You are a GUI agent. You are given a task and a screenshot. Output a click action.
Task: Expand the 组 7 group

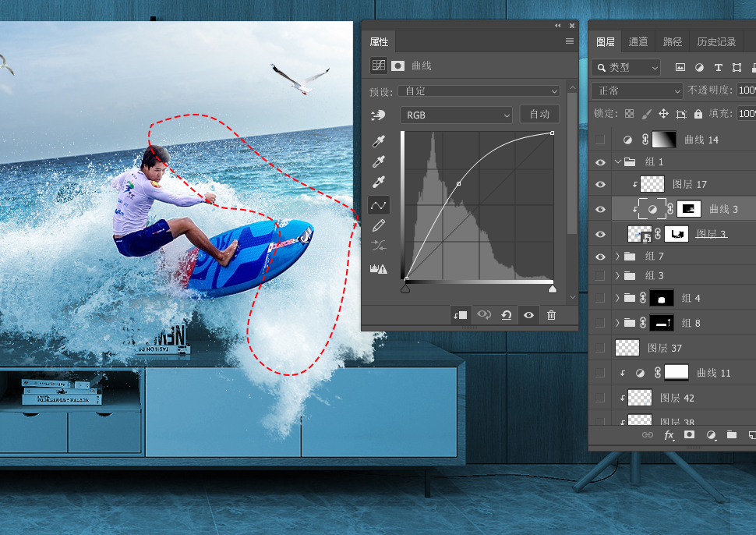(617, 256)
